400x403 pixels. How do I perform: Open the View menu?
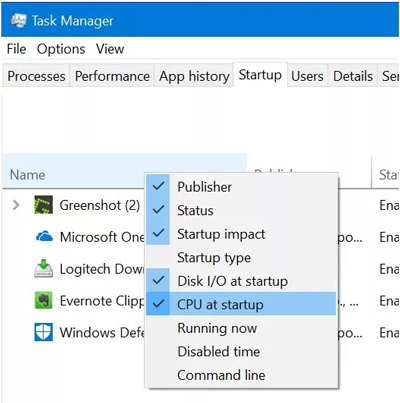pyautogui.click(x=110, y=49)
